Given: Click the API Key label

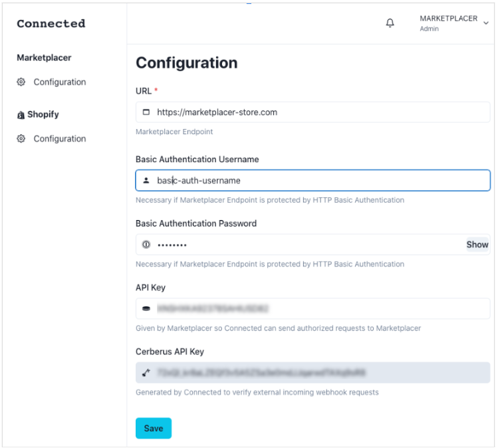Looking at the screenshot, I should 150,287.
